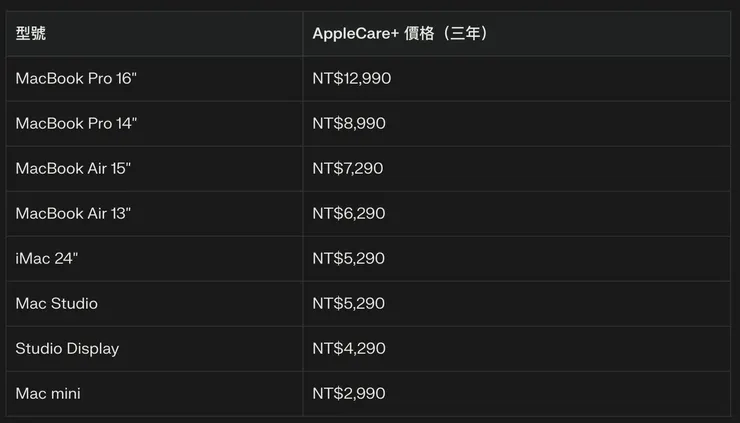Select the MacBook Pro 14" model cell
The width and height of the screenshot is (740, 423).
(76, 124)
